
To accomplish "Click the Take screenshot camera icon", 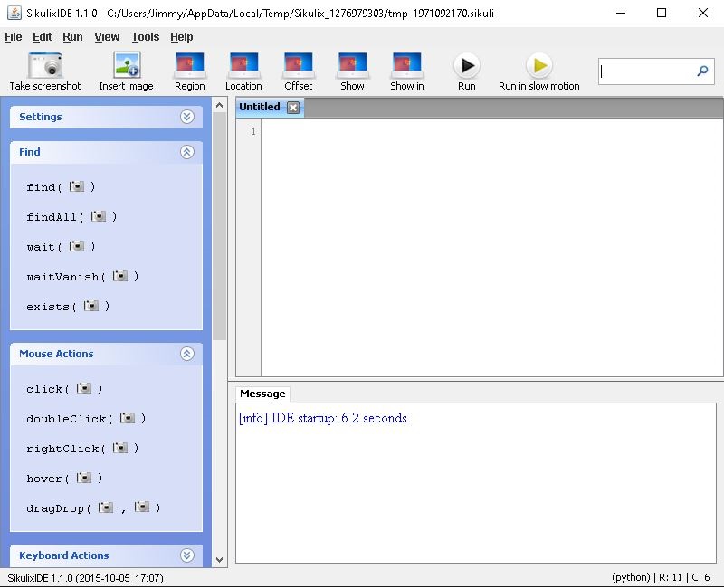I will 44,65.
